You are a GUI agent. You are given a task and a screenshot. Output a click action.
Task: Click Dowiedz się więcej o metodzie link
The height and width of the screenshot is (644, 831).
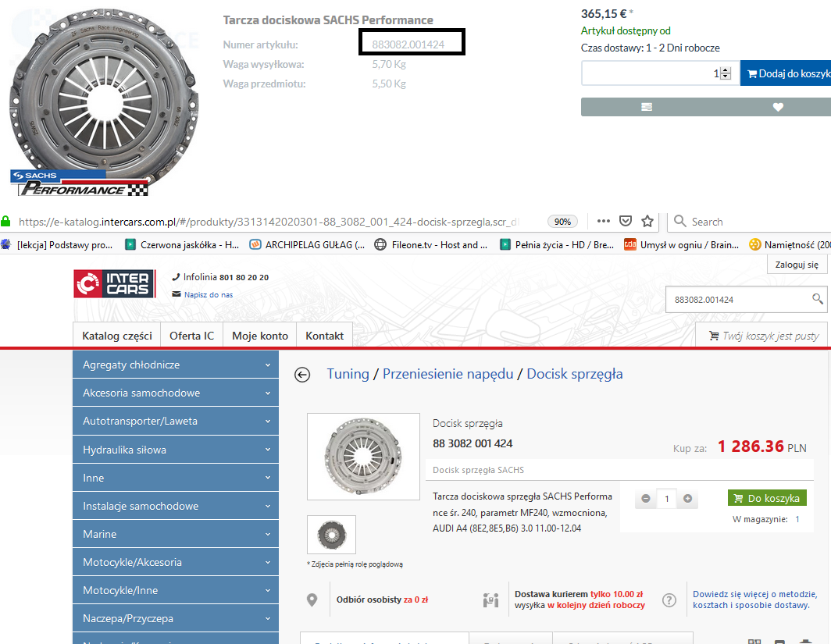tap(754, 600)
